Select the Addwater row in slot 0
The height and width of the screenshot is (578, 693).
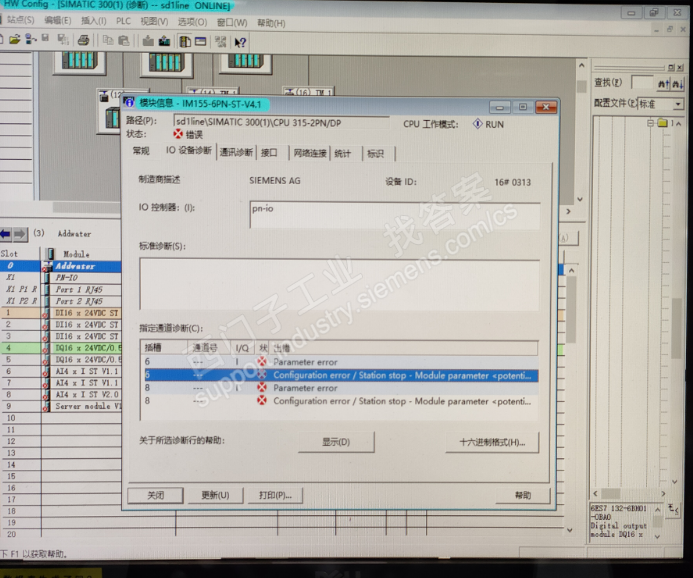(61, 266)
